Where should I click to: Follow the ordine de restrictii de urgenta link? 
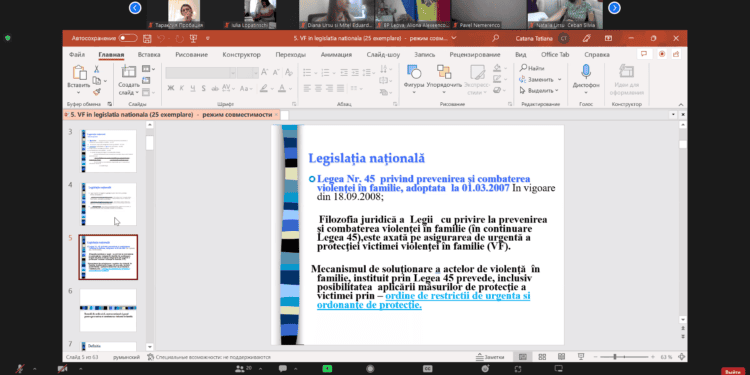tap(458, 296)
